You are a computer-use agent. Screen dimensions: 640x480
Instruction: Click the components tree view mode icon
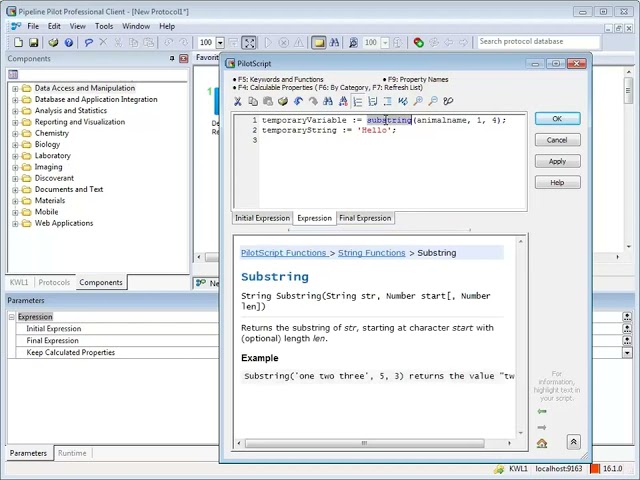click(13, 74)
